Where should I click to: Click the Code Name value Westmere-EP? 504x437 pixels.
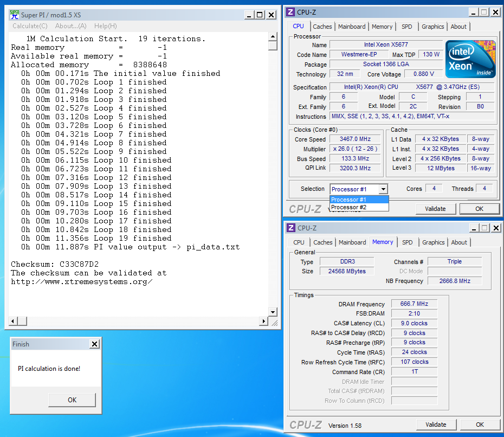(359, 54)
